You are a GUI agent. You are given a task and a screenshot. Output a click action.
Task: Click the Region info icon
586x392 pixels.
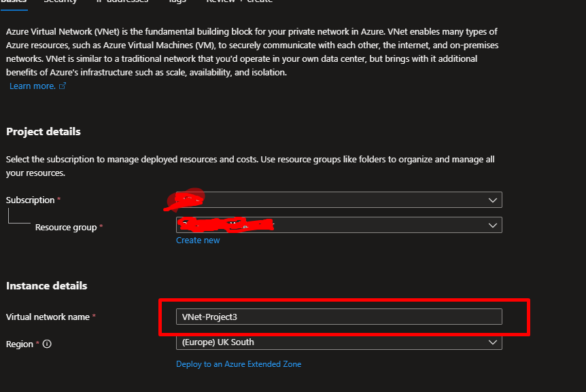click(x=47, y=344)
